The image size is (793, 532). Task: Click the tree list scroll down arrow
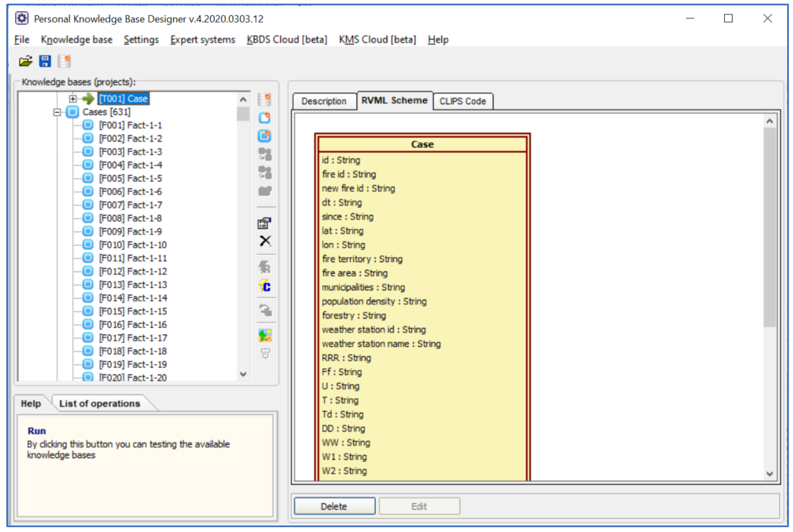click(x=243, y=374)
